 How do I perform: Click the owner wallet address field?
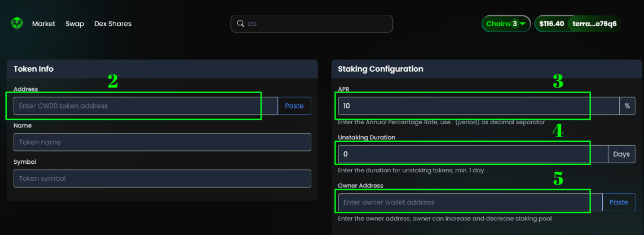coord(470,202)
